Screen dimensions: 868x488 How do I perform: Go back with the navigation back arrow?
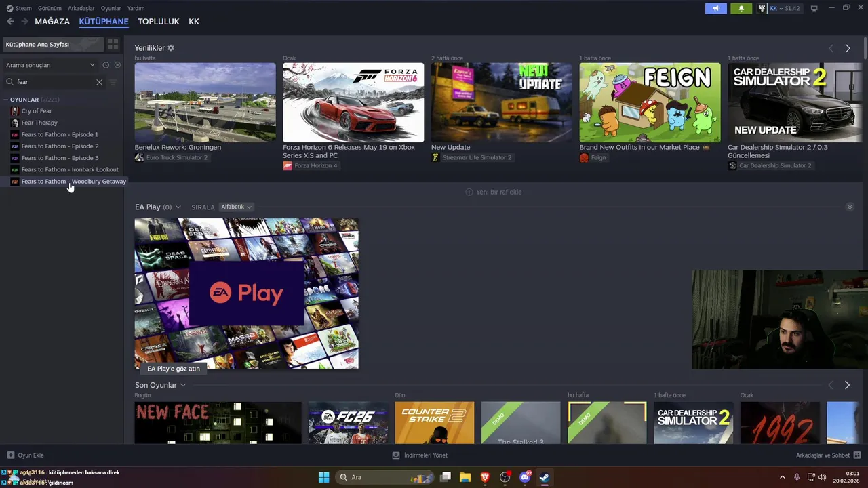(x=10, y=22)
